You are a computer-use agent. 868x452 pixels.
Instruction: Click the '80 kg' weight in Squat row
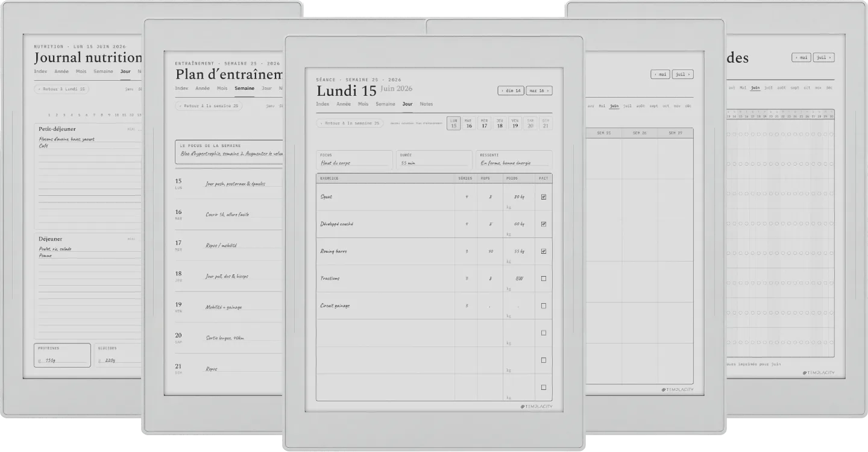click(518, 197)
